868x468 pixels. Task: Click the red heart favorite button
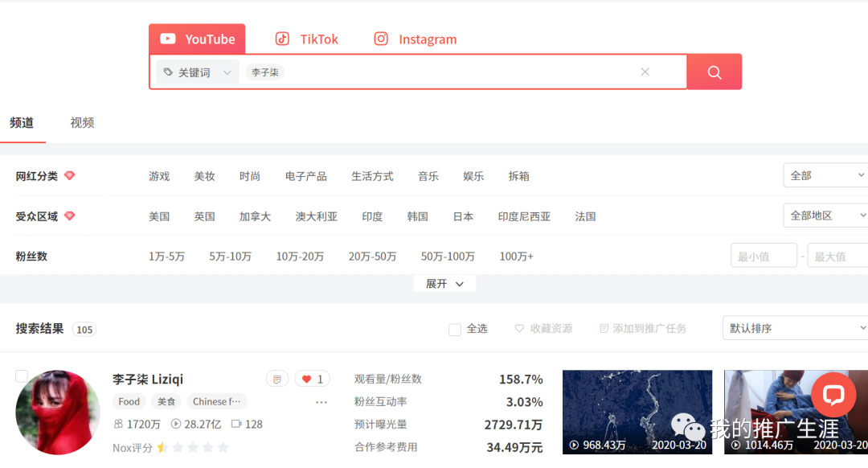(x=312, y=380)
